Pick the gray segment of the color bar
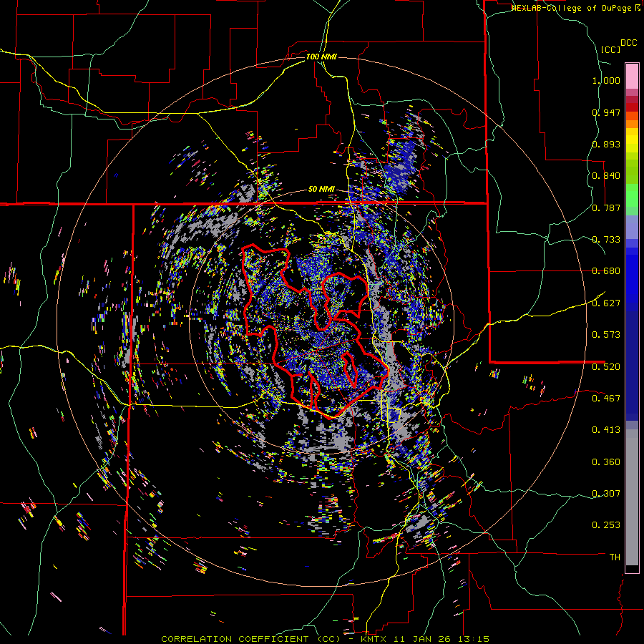The height and width of the screenshot is (644, 644). [x=632, y=497]
